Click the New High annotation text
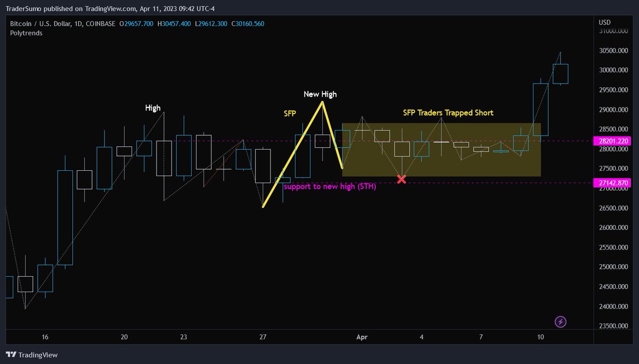This screenshot has height=364, width=639. tap(319, 94)
